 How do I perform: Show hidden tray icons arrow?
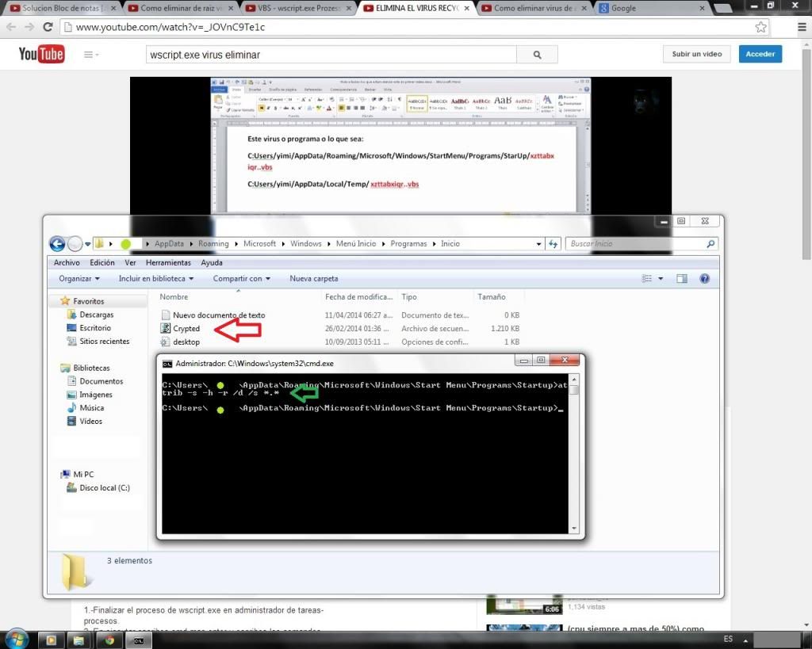745,640
